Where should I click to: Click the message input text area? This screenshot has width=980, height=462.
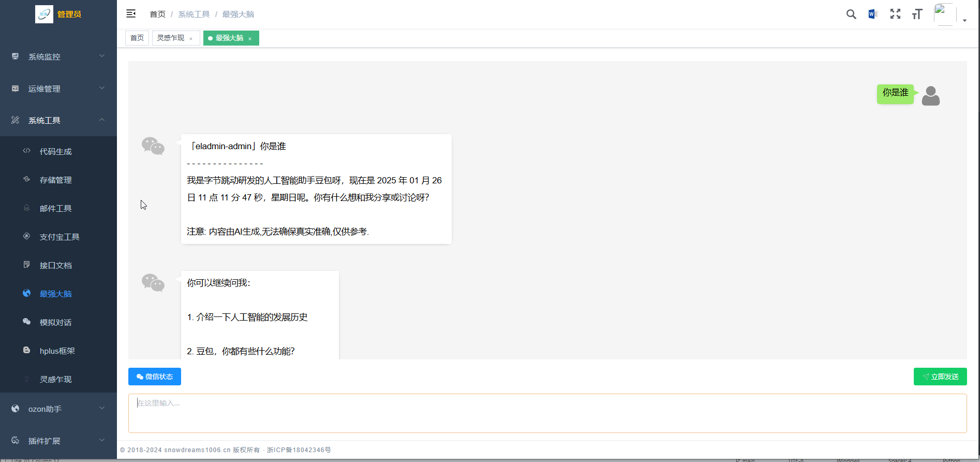point(547,413)
